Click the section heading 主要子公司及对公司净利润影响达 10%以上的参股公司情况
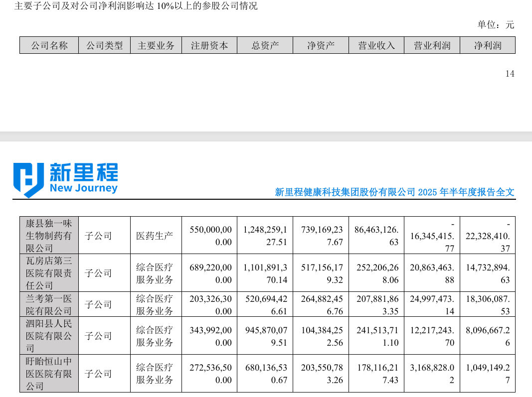The height and width of the screenshot is (397, 532). coord(136,6)
